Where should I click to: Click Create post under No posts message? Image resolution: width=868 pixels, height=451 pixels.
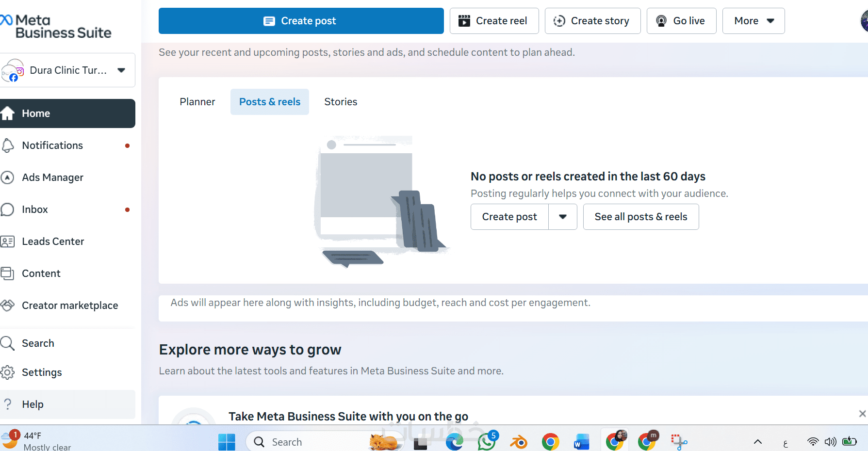tap(509, 217)
